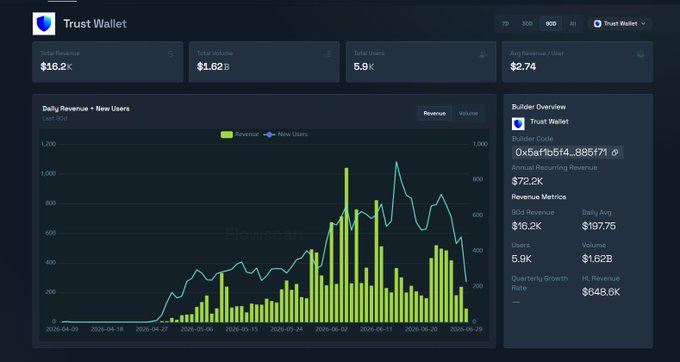The width and height of the screenshot is (680, 362).
Task: Click the tallest revenue bar near 2026-06-02
Action: coord(346,245)
